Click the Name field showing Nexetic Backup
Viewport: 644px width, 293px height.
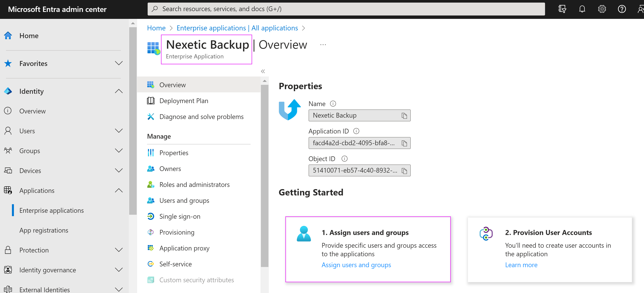[359, 115]
